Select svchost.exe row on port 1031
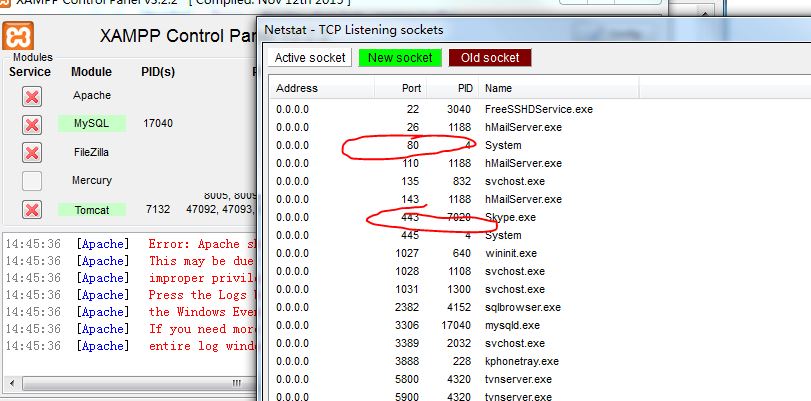 point(538,289)
